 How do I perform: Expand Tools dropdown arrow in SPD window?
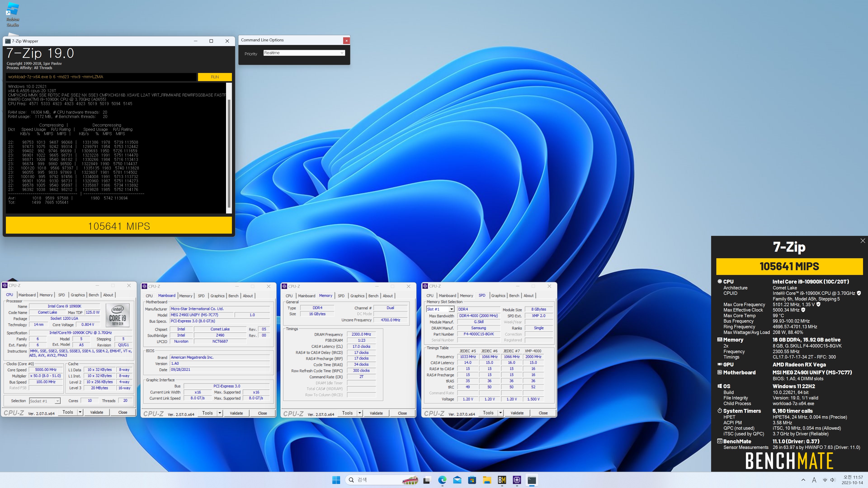[x=500, y=413]
